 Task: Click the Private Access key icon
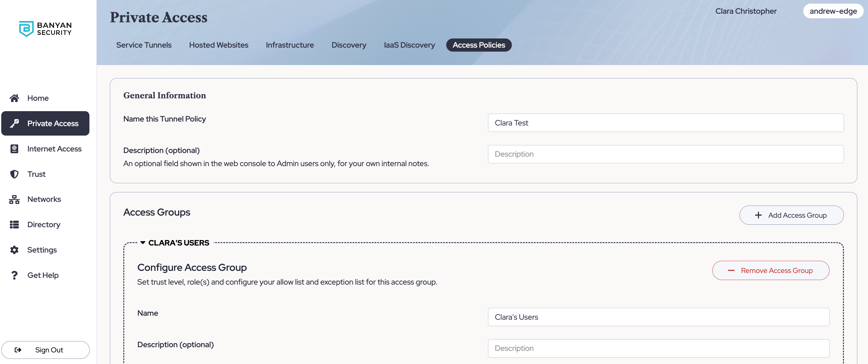(x=14, y=123)
